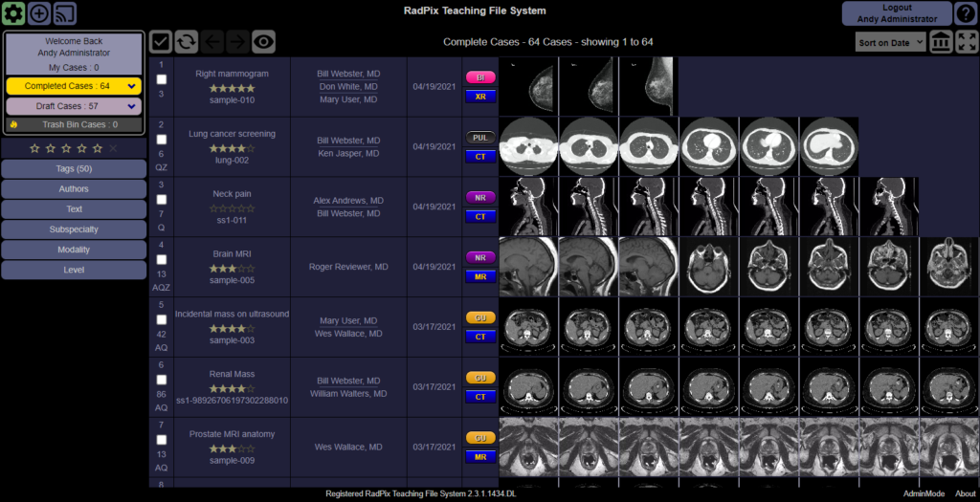The height and width of the screenshot is (502, 980).
Task: Click the refresh arrows toolbar icon
Action: pyautogui.click(x=187, y=42)
